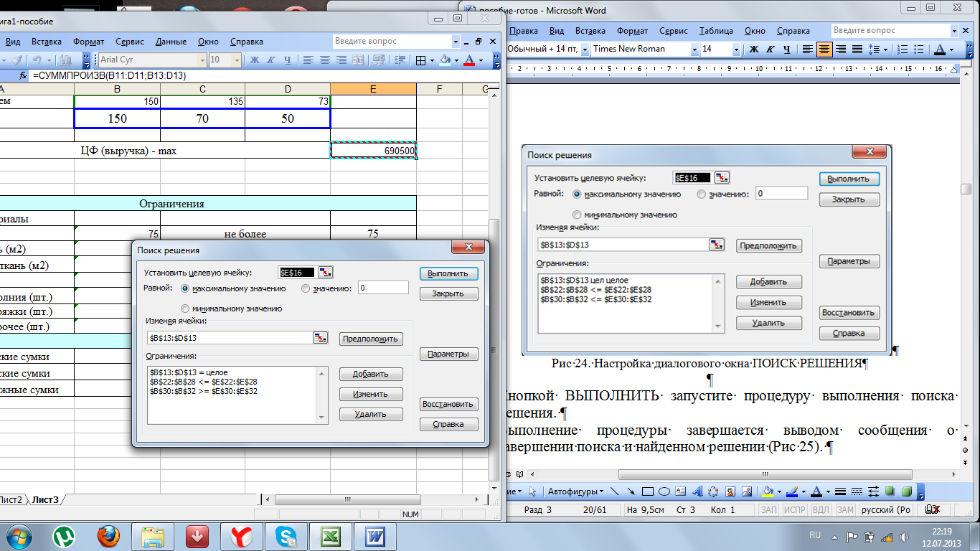Click Закрыть in Excel Solver dialog
Screen dimensions: 980x551
click(448, 293)
